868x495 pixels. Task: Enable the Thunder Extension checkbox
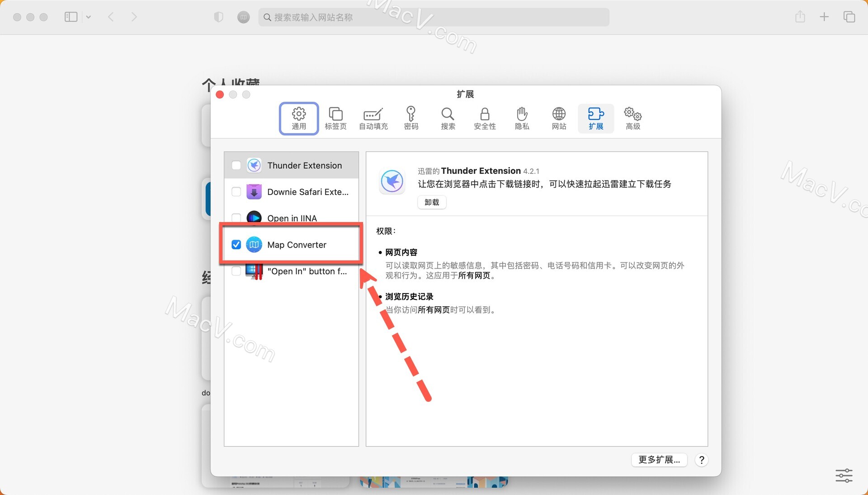tap(236, 165)
